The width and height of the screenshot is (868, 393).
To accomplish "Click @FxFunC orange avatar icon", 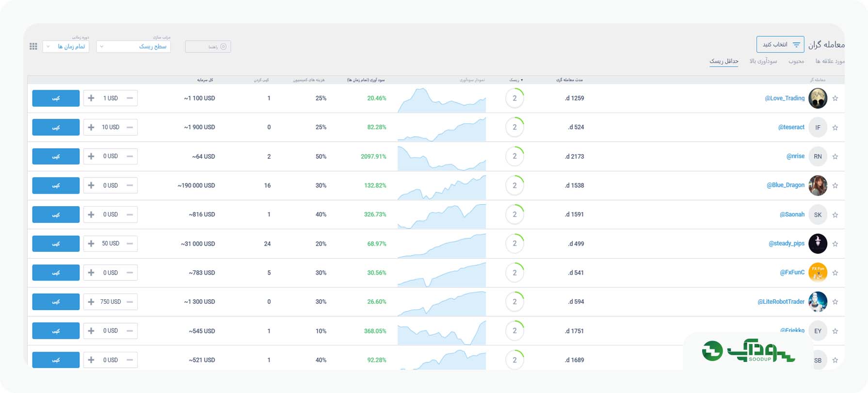I will click(x=818, y=273).
